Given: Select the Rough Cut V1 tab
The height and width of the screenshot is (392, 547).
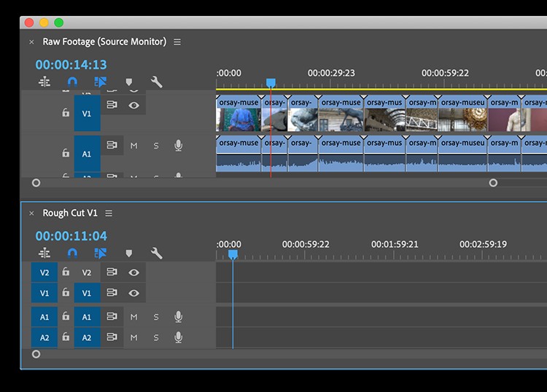Looking at the screenshot, I should point(70,213).
